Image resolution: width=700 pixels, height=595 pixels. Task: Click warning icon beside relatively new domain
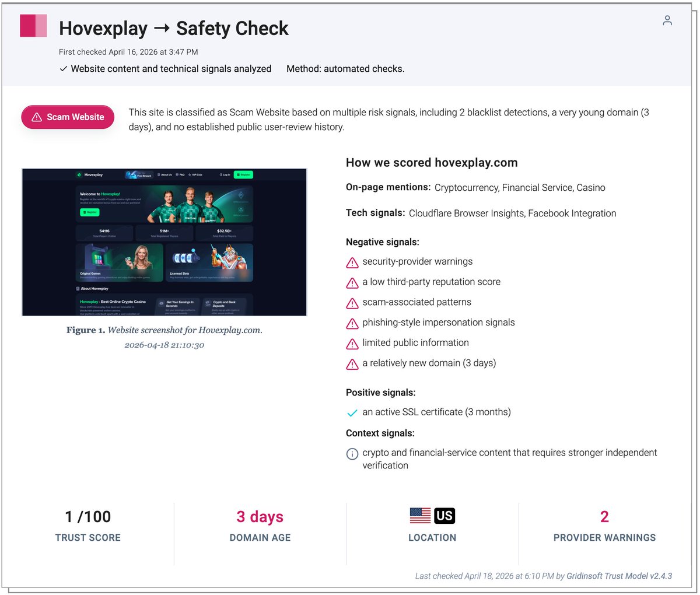tap(352, 364)
